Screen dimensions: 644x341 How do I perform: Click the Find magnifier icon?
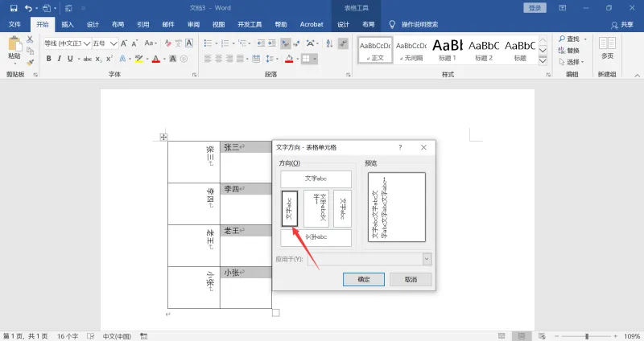pyautogui.click(x=562, y=39)
